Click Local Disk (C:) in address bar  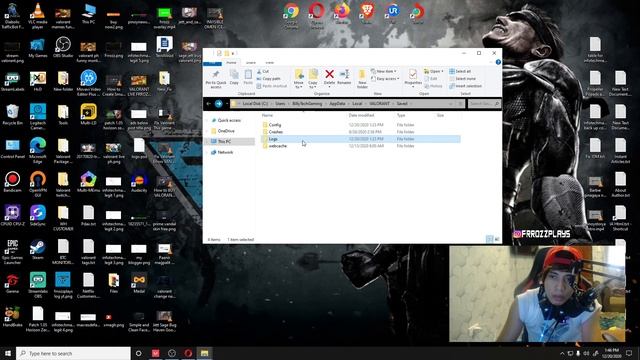[x=255, y=104]
